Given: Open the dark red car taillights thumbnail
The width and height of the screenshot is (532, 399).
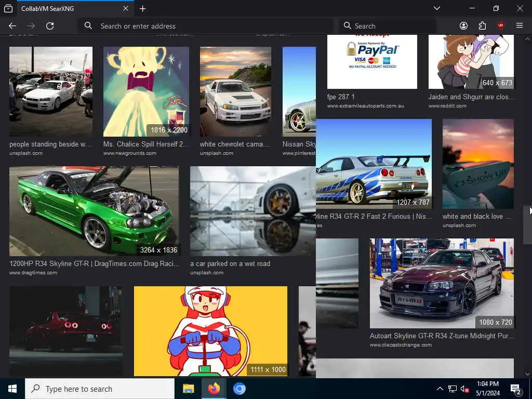Looking at the screenshot, I should coord(65,331).
